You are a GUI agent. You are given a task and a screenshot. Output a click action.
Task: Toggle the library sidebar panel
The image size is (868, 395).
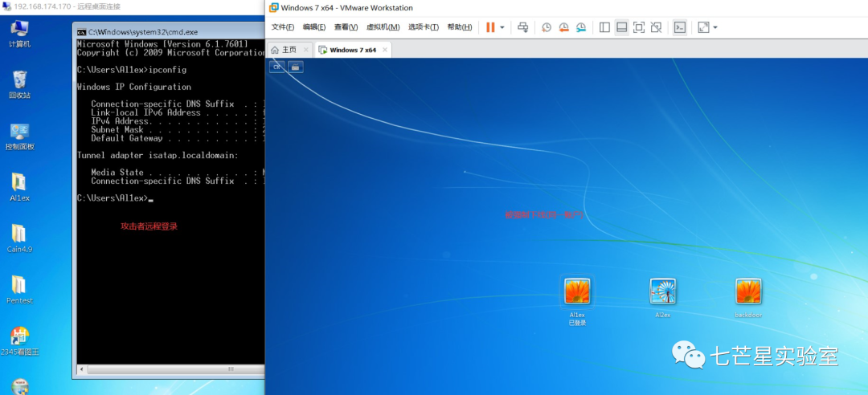pyautogui.click(x=604, y=27)
